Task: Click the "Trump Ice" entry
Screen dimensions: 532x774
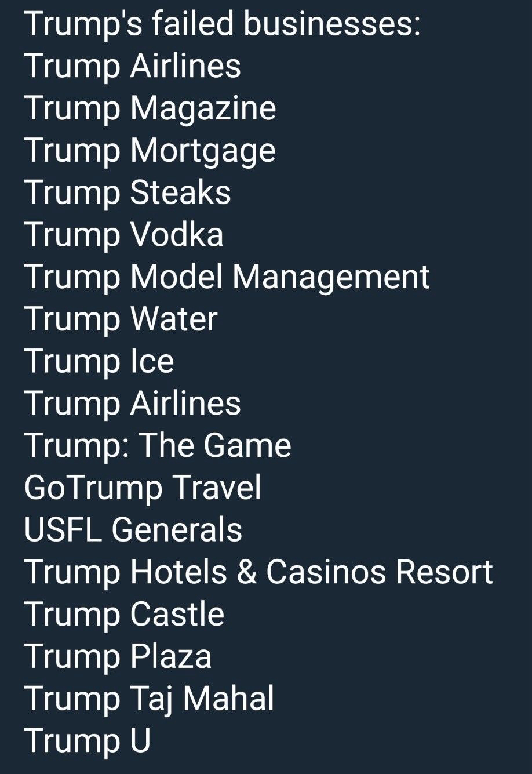Action: [x=99, y=361]
